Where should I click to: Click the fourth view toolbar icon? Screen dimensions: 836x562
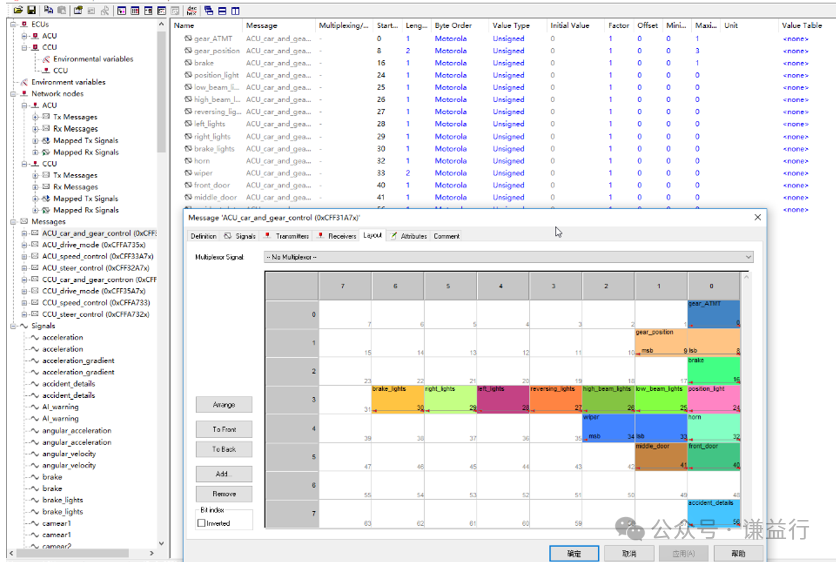[x=162, y=10]
